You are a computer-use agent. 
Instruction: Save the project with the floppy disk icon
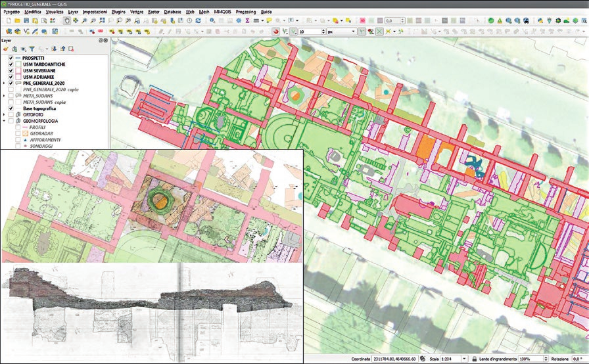pos(26,20)
